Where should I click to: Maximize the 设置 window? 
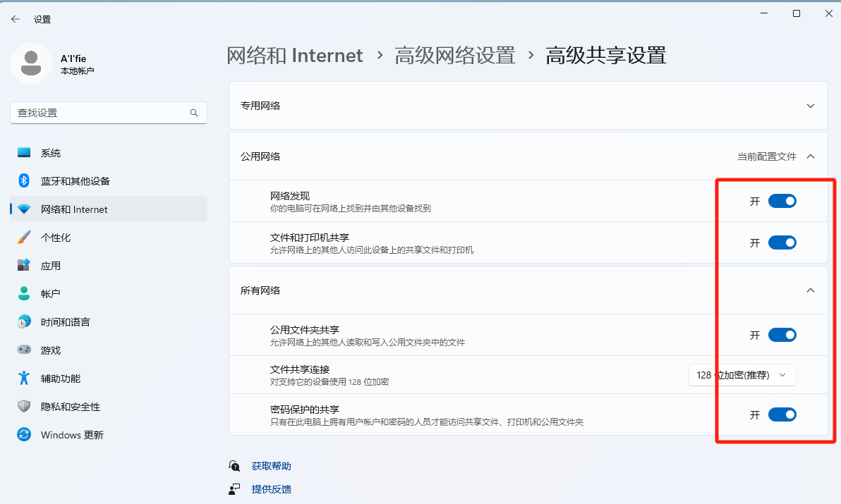click(x=797, y=13)
